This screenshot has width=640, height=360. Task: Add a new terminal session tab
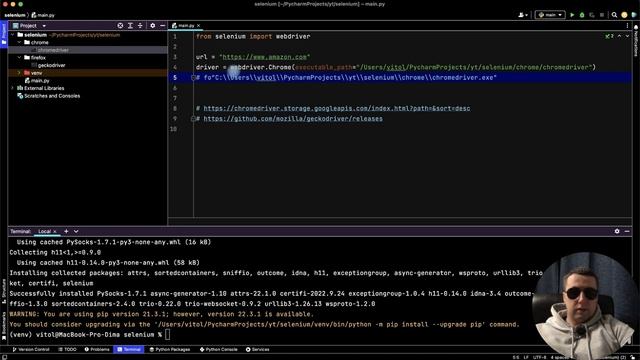tap(66, 231)
